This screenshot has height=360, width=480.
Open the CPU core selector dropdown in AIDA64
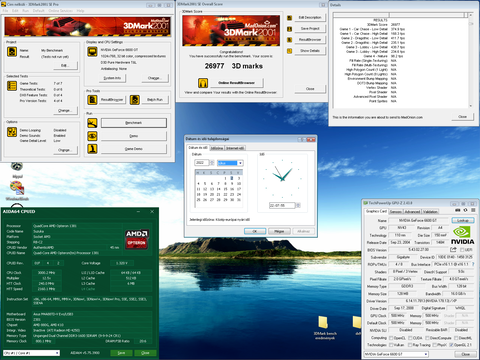pyautogui.click(x=31, y=353)
